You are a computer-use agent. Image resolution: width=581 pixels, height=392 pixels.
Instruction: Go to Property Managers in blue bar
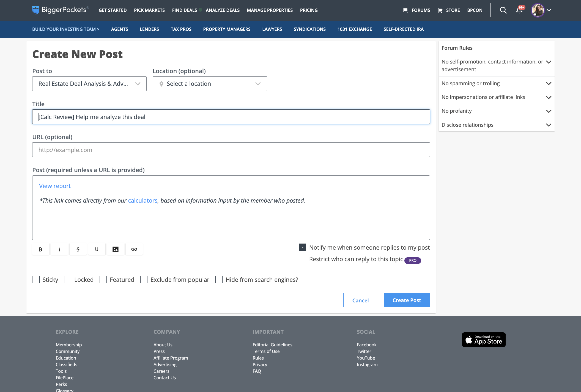coord(227,29)
